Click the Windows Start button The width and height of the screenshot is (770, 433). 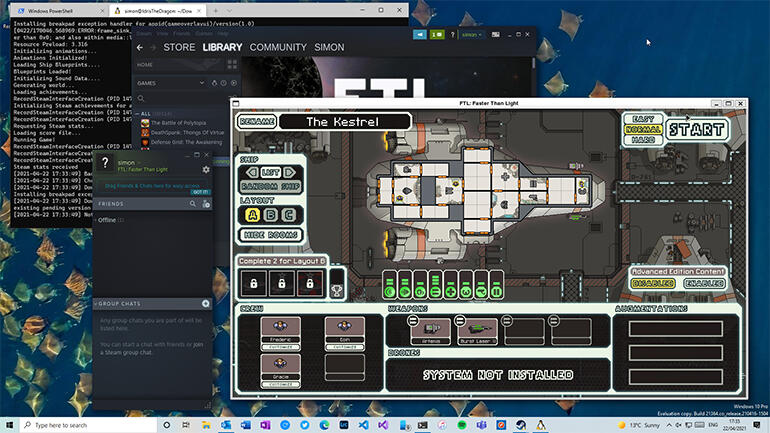coord(9,425)
